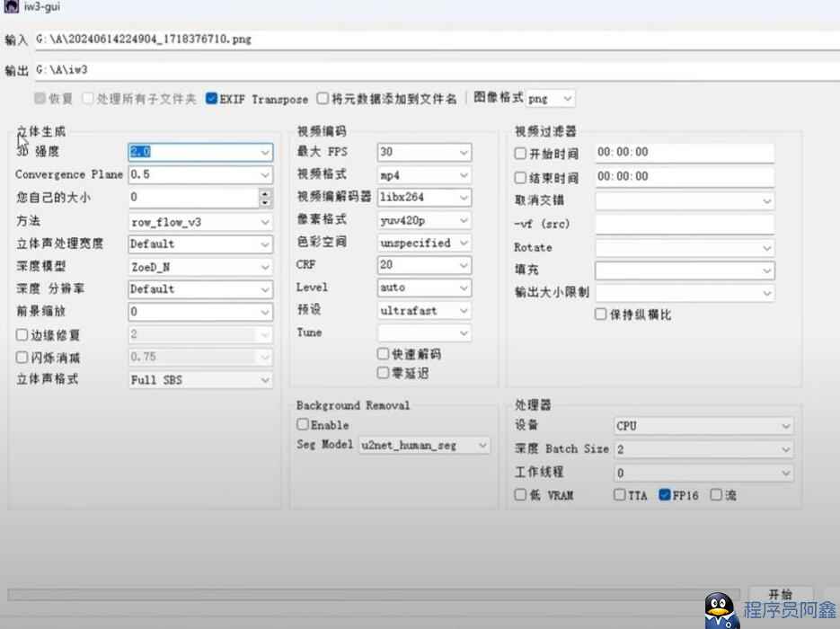The width and height of the screenshot is (840, 629).
Task: Open the 深度 分辨率 dropdown
Action: tap(200, 289)
